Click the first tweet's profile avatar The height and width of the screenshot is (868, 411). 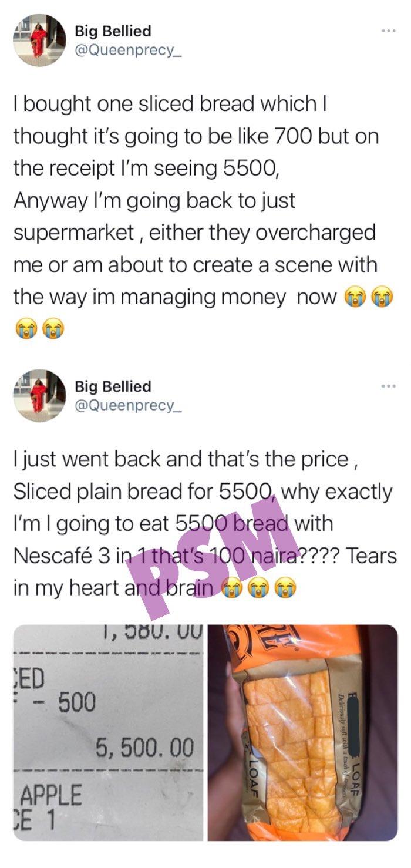click(x=39, y=40)
